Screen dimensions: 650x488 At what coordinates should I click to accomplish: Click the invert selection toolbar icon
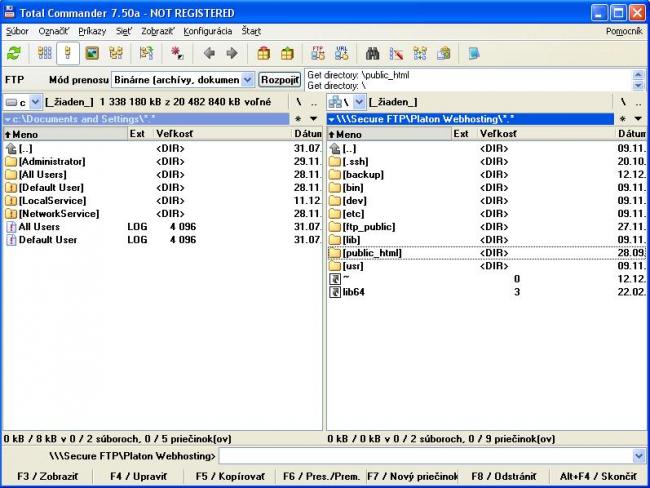(146, 53)
